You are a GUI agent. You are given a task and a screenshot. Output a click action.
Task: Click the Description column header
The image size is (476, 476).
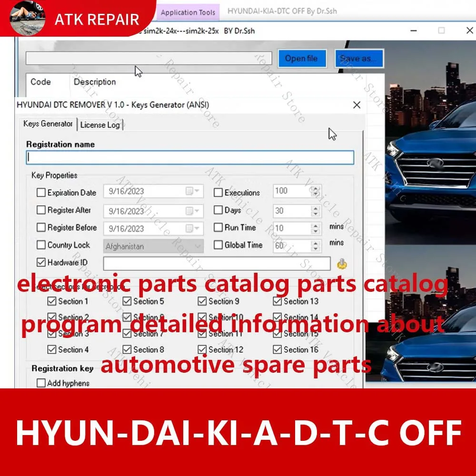(95, 82)
